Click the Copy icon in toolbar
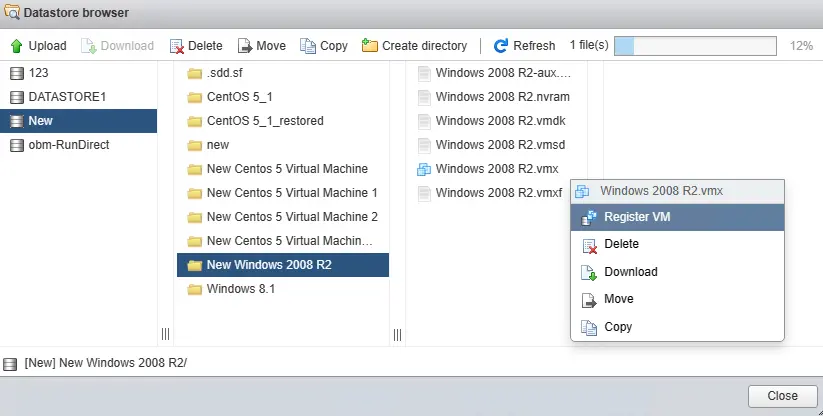This screenshot has width=823, height=416. 308,46
